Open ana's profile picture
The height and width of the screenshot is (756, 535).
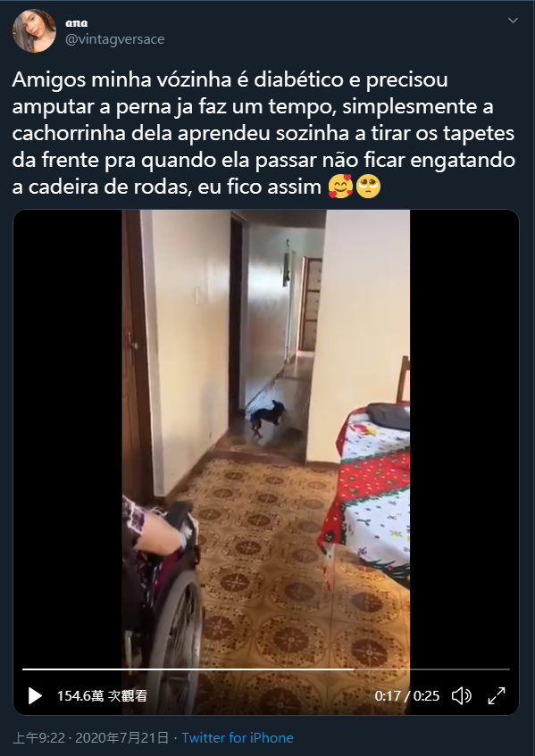point(34,30)
